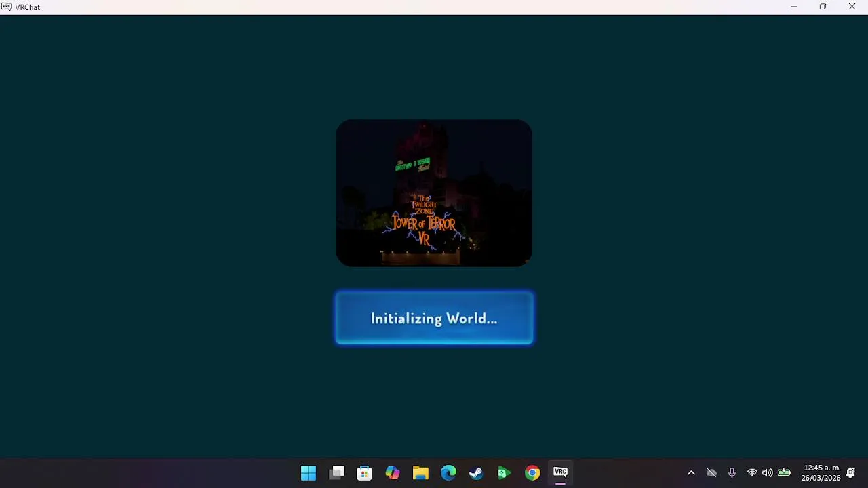Click the VRChat title bar app icon
Viewport: 868px width, 488px height.
[x=6, y=7]
